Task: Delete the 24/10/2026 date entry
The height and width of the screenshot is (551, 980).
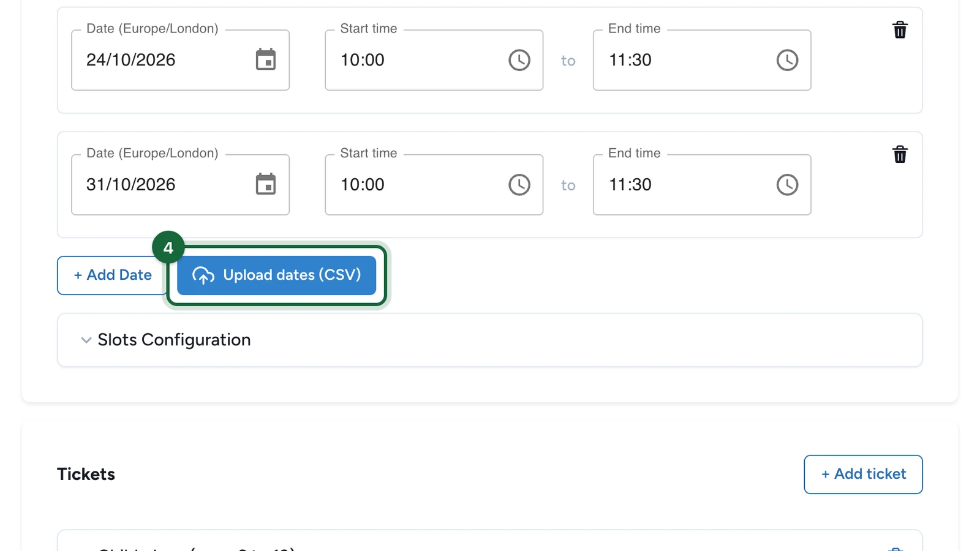Action: point(900,29)
